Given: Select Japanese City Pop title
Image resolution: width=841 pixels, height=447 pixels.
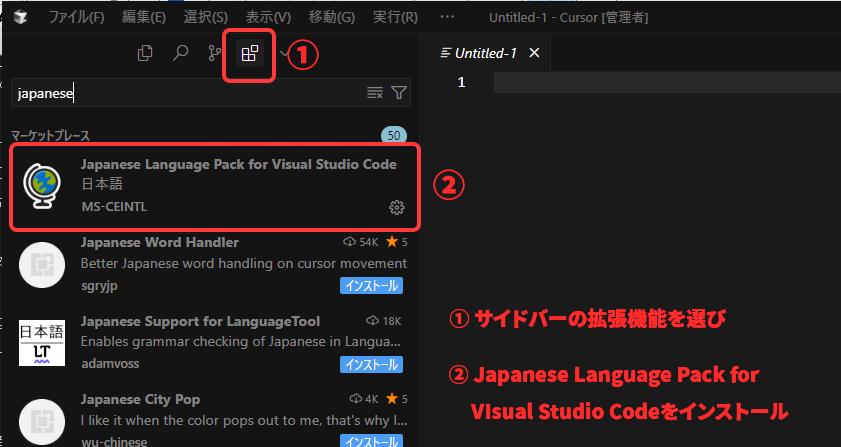Looking at the screenshot, I should [140, 399].
